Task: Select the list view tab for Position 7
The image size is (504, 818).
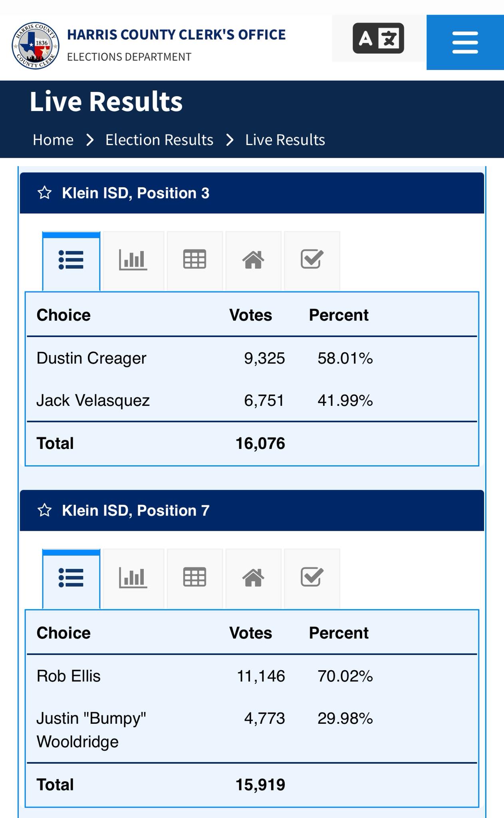Action: (x=71, y=578)
